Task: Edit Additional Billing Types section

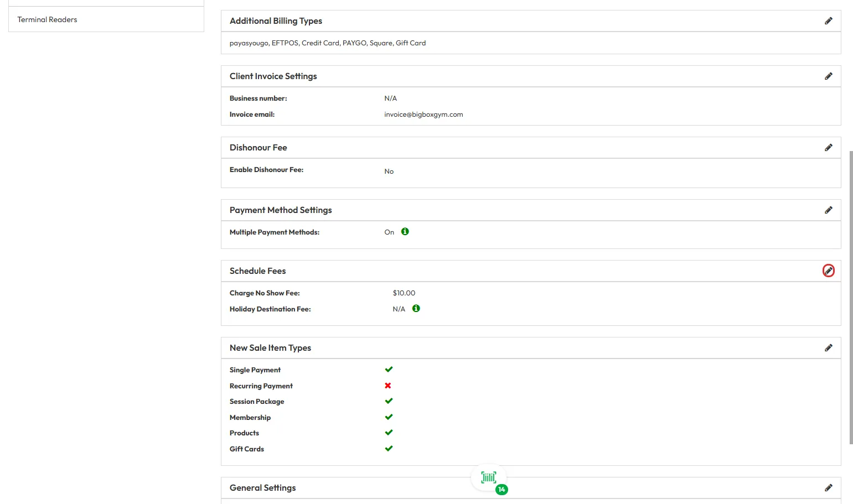Action: tap(828, 21)
